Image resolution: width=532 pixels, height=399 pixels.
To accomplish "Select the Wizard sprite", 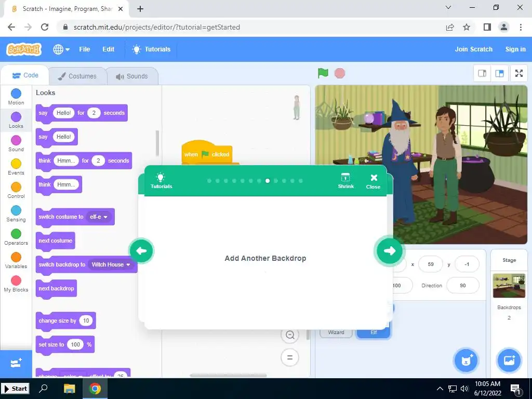I will click(x=336, y=332).
